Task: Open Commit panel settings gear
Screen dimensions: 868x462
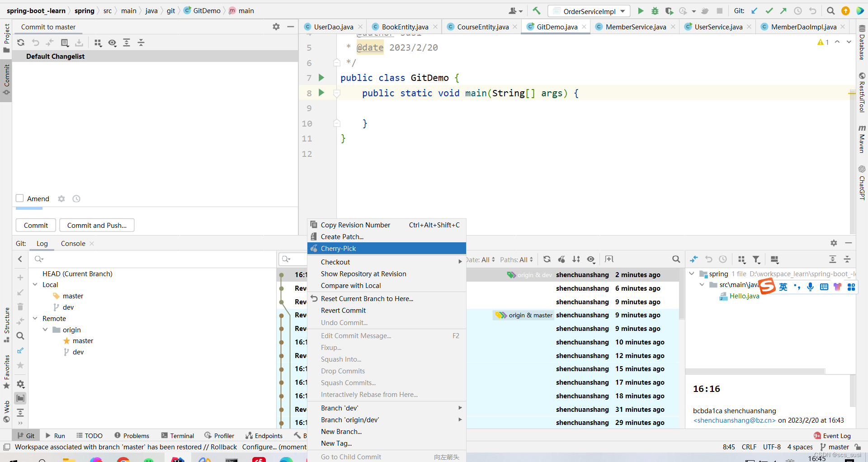Action: pos(276,27)
